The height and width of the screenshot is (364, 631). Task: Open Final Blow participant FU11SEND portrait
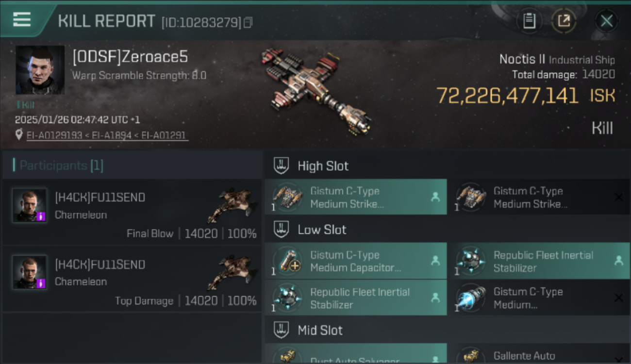click(x=30, y=205)
